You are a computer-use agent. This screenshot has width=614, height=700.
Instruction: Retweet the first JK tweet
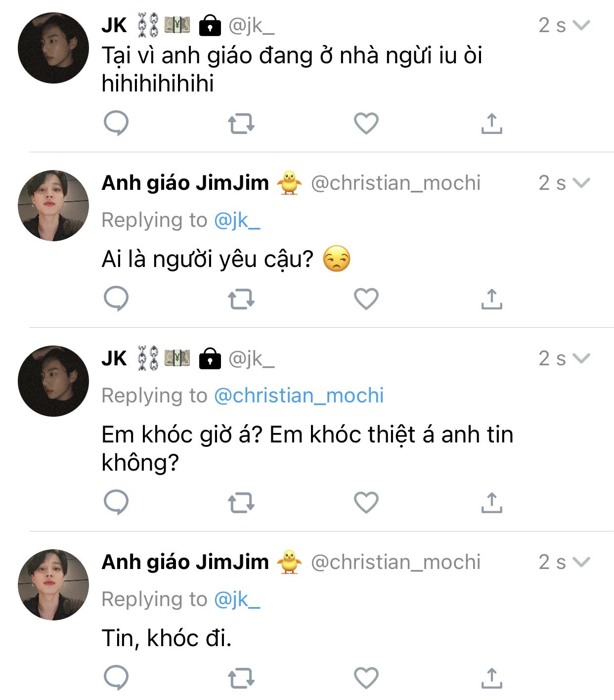(x=241, y=124)
